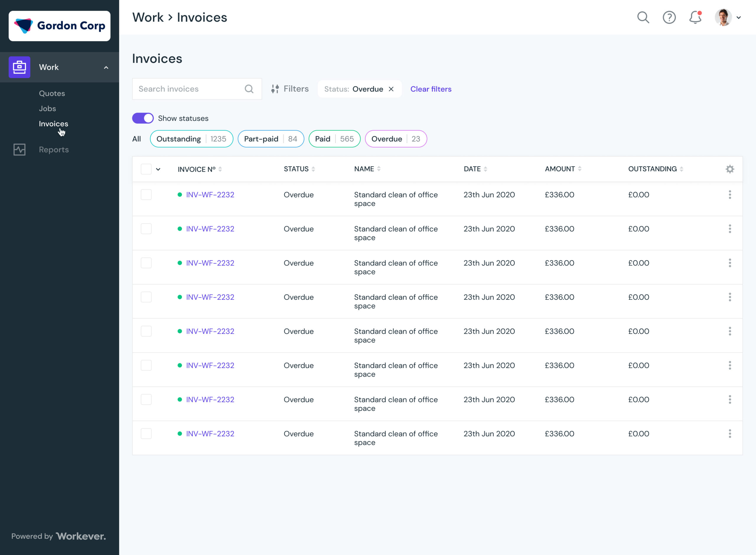
Task: Click the Clear filters button
Action: click(x=431, y=89)
